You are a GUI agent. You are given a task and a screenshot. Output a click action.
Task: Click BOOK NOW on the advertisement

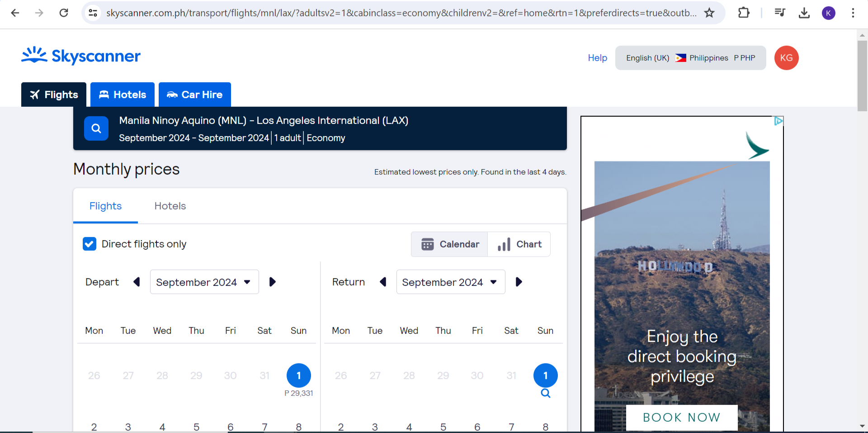682,417
